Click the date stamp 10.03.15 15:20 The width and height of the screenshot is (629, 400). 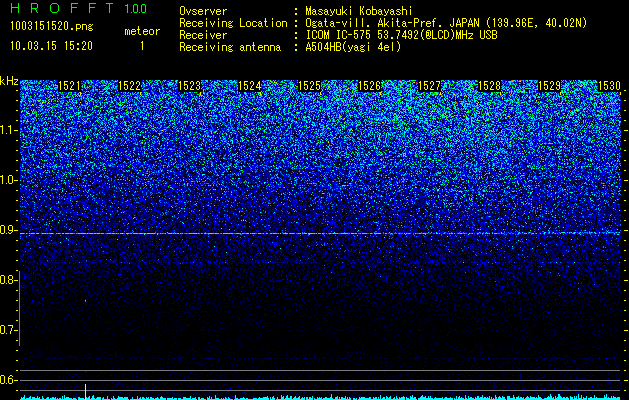pos(51,46)
